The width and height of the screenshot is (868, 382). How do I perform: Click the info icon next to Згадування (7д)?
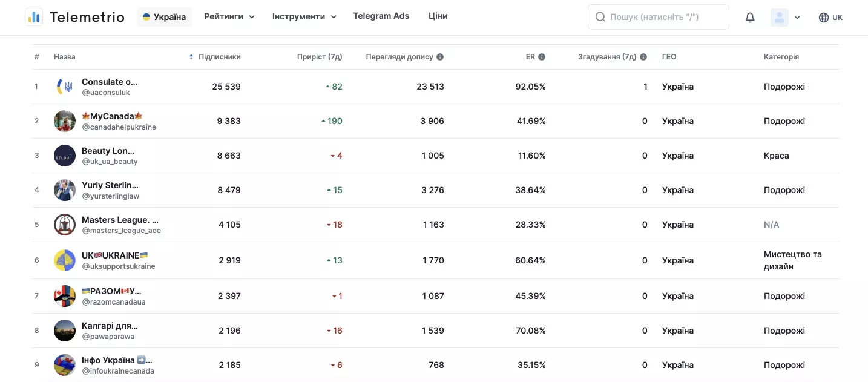[x=643, y=57]
